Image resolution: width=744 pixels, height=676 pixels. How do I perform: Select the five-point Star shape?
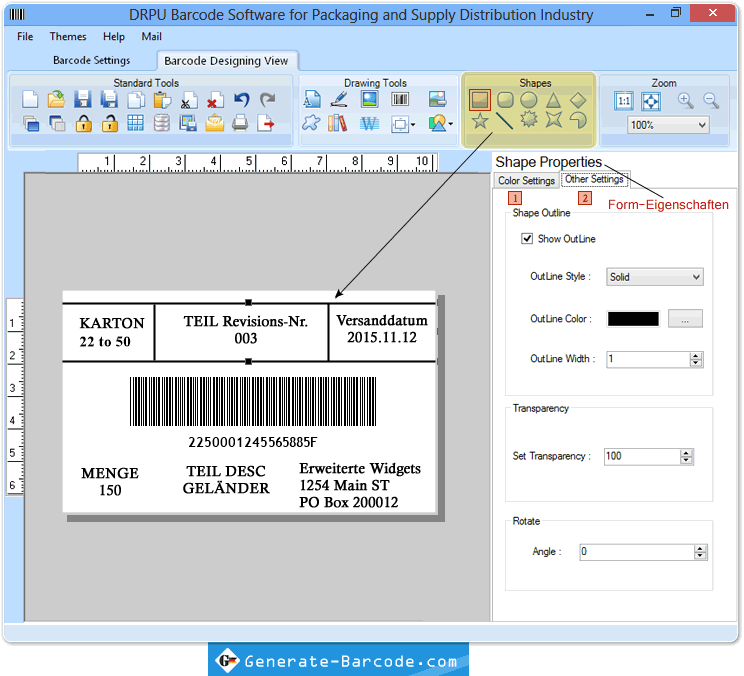480,120
